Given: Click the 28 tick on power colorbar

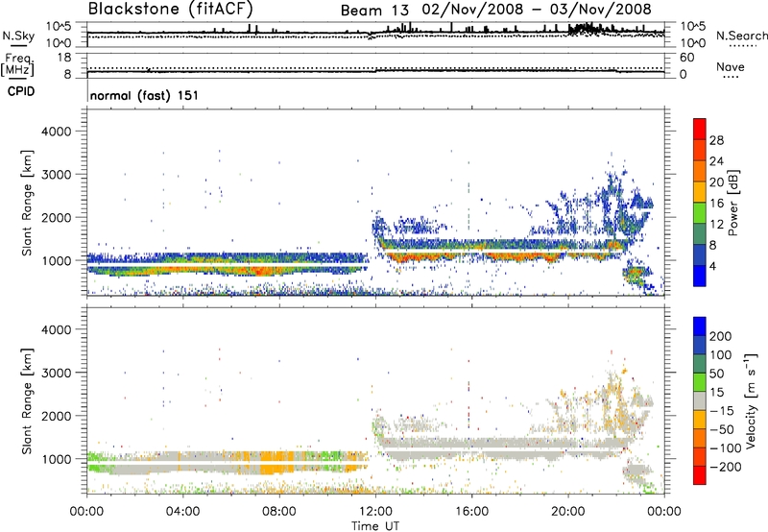Looking at the screenshot, I should 716,140.
